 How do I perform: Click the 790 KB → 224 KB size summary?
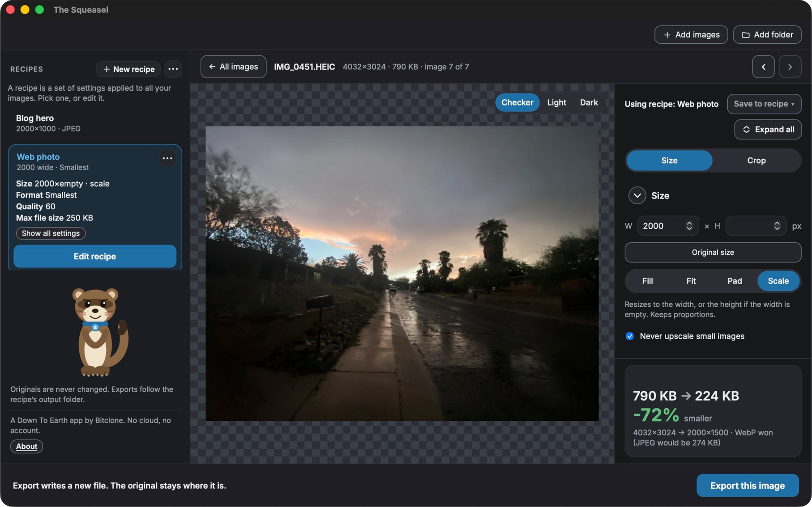tap(686, 396)
